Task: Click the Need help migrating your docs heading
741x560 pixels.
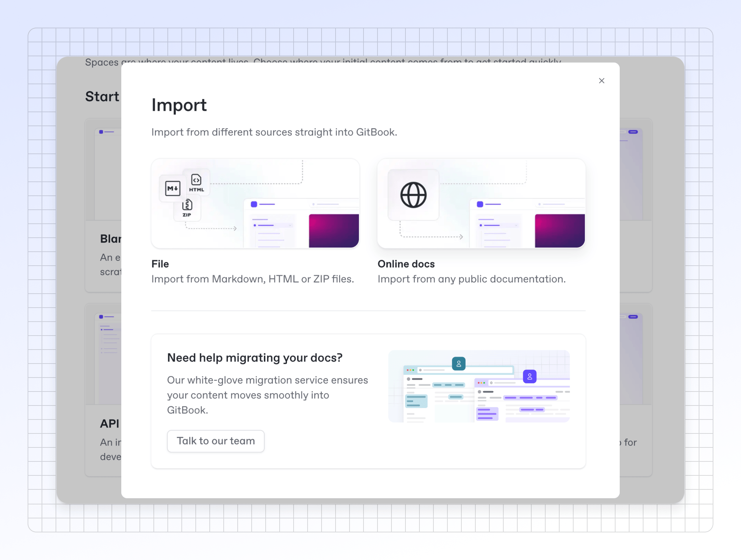Action: 254,358
